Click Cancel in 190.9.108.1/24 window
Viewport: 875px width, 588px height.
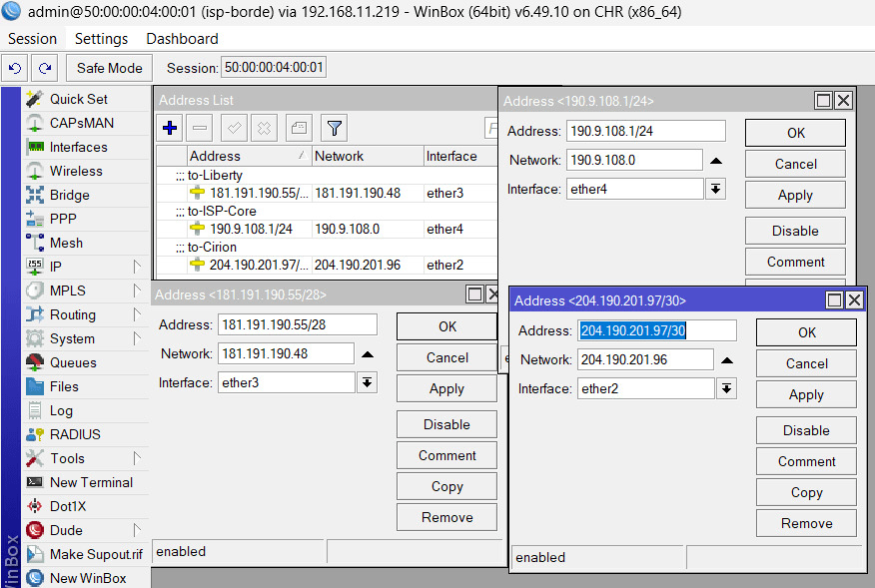click(x=795, y=164)
